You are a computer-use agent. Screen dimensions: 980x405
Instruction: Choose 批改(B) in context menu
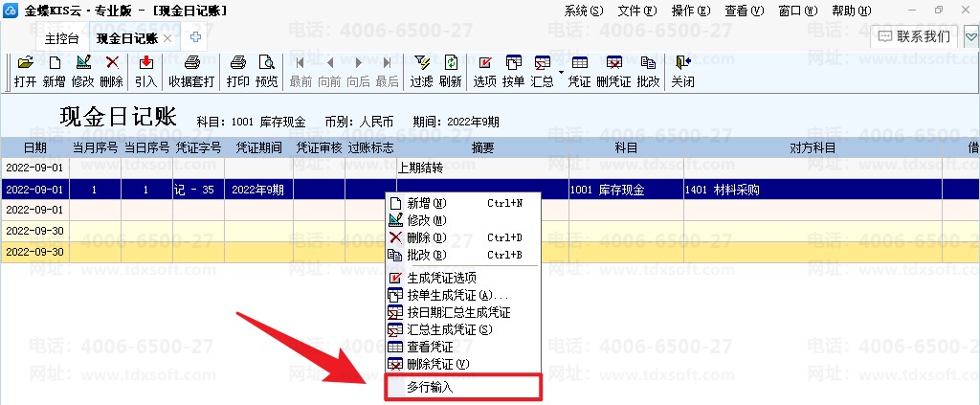tap(462, 255)
